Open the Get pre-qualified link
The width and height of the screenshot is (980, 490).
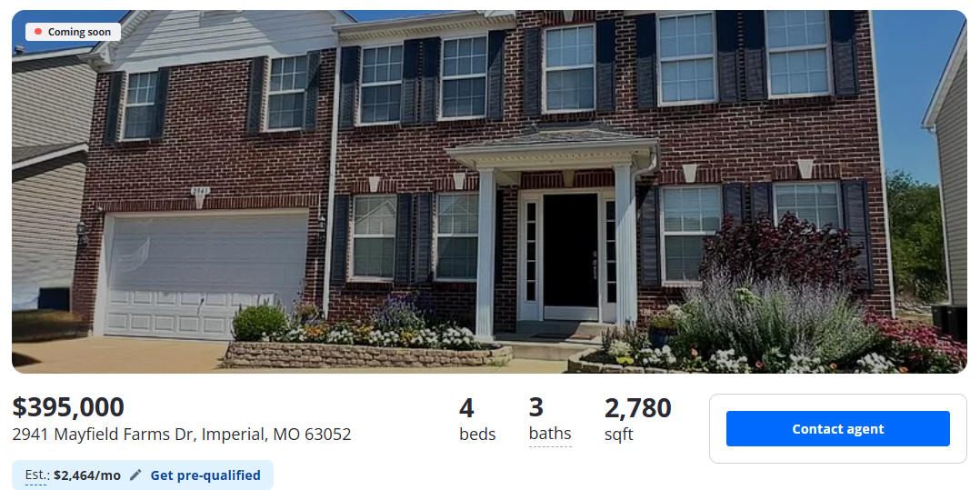[x=205, y=475]
